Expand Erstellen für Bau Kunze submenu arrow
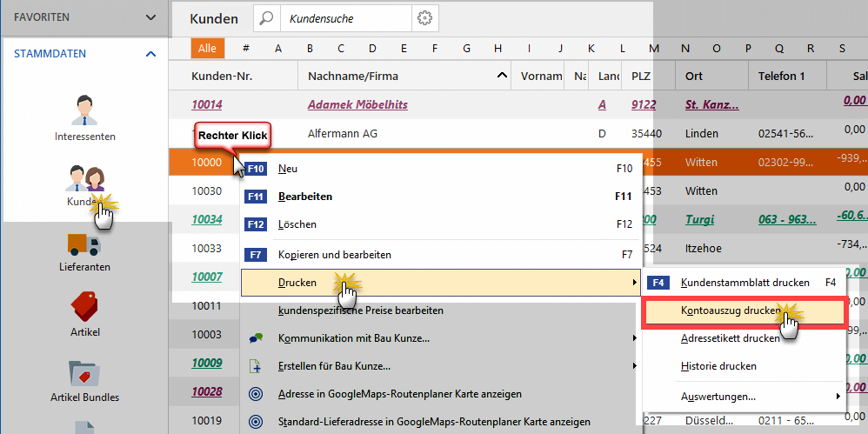Image resolution: width=868 pixels, height=434 pixels. click(x=634, y=366)
